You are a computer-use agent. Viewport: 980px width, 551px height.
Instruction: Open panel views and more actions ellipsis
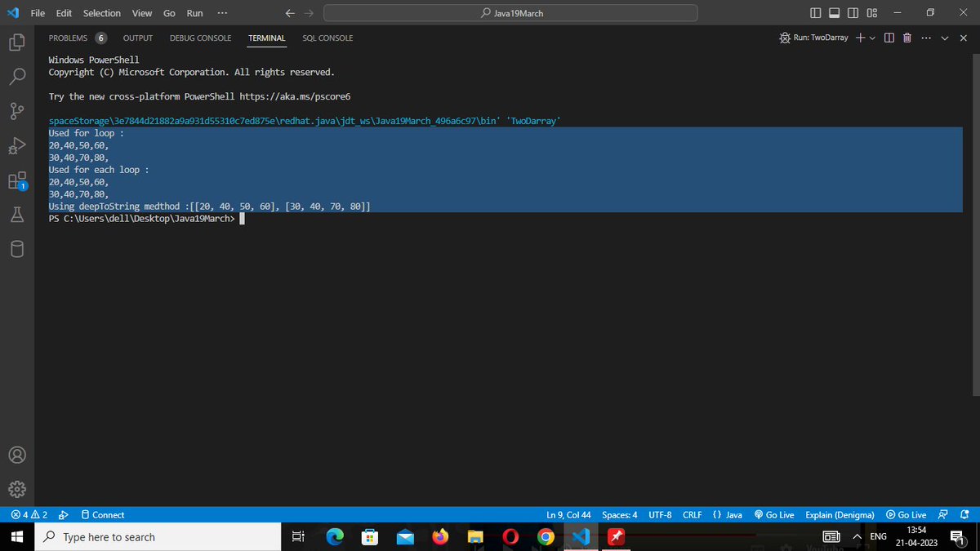[925, 38]
